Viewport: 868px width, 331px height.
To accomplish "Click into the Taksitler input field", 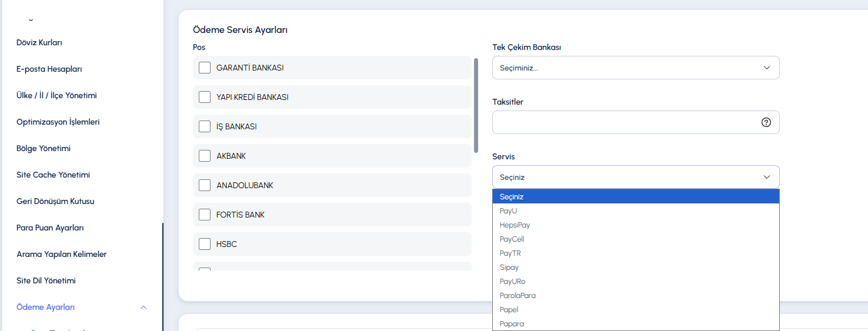I will (x=636, y=122).
